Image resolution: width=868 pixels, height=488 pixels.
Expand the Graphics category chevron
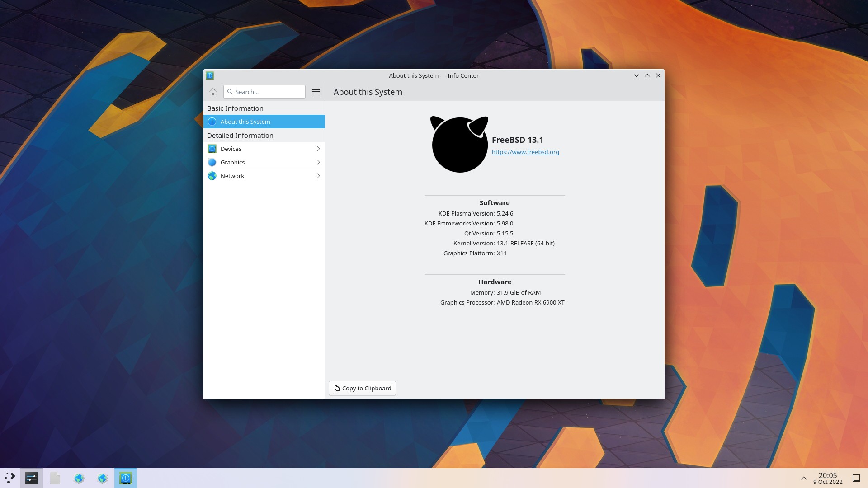pos(318,162)
